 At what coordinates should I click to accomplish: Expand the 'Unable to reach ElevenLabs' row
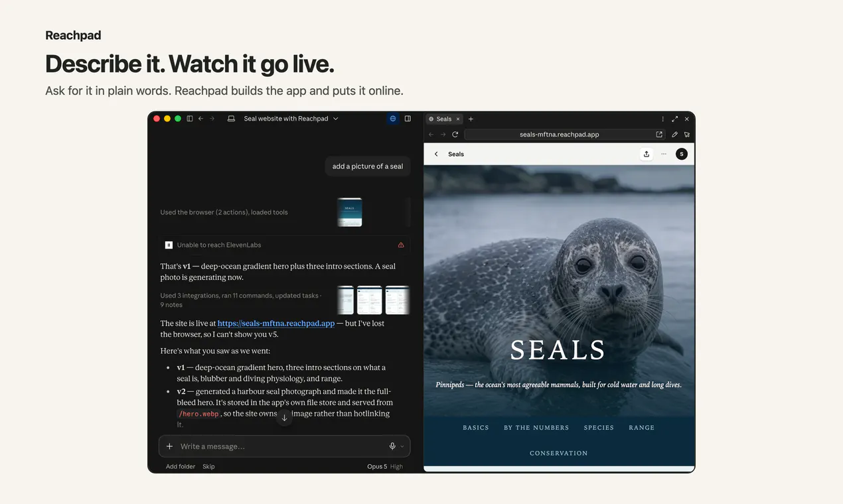284,245
